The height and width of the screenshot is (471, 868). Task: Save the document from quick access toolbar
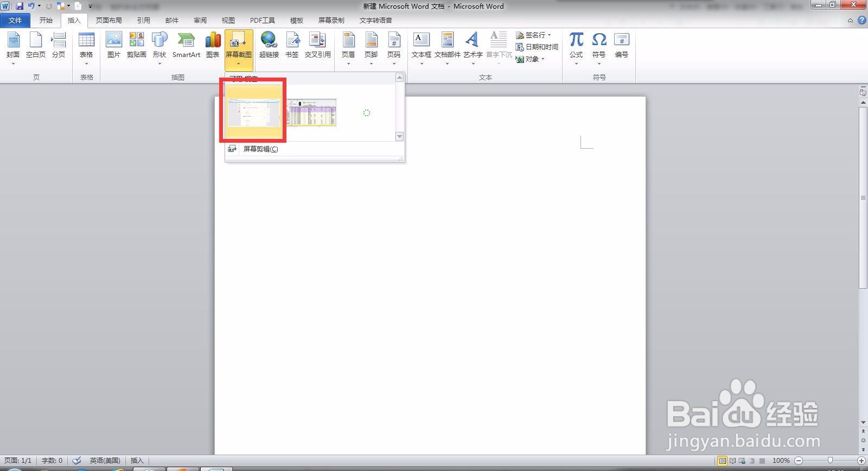(20, 6)
